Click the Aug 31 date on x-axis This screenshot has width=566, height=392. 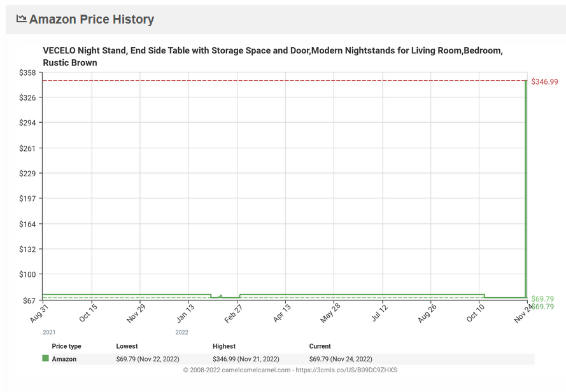(x=40, y=314)
